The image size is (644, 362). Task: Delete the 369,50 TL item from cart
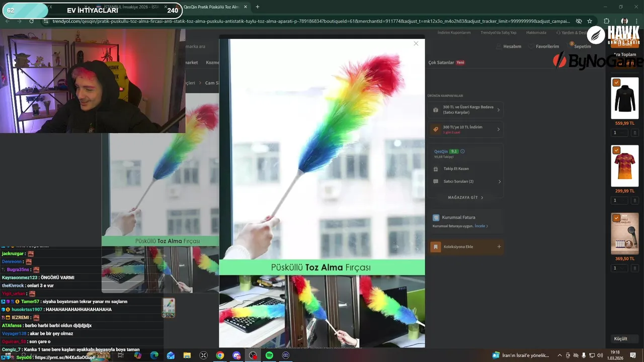pyautogui.click(x=634, y=268)
